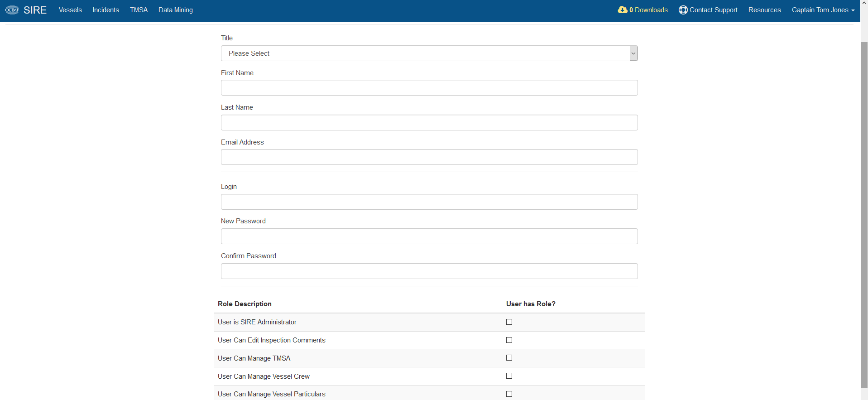Select User Can Manage Vessel Particulars checkbox
868x400 pixels.
point(509,394)
